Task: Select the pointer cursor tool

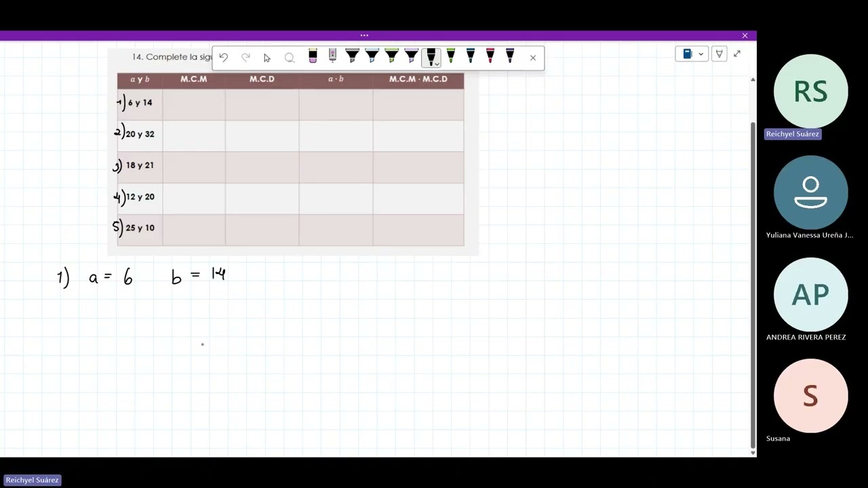Action: click(x=267, y=58)
